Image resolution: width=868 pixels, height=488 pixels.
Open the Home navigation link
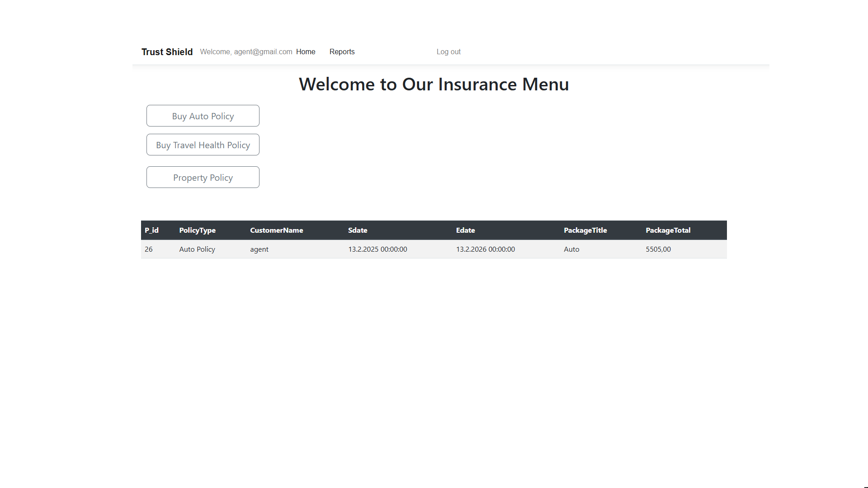[x=306, y=52]
